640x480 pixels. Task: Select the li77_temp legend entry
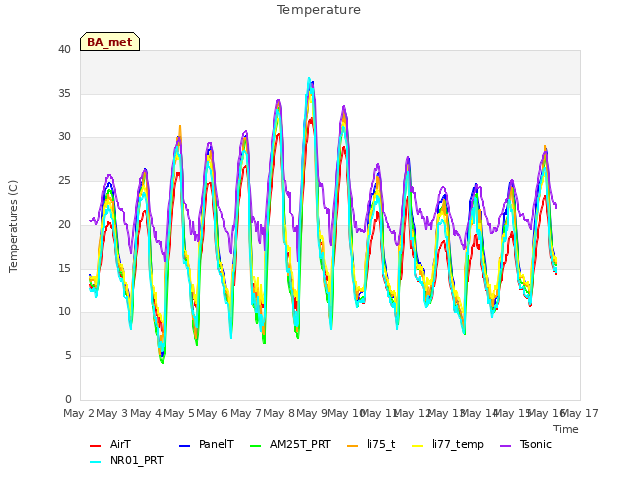(x=458, y=444)
